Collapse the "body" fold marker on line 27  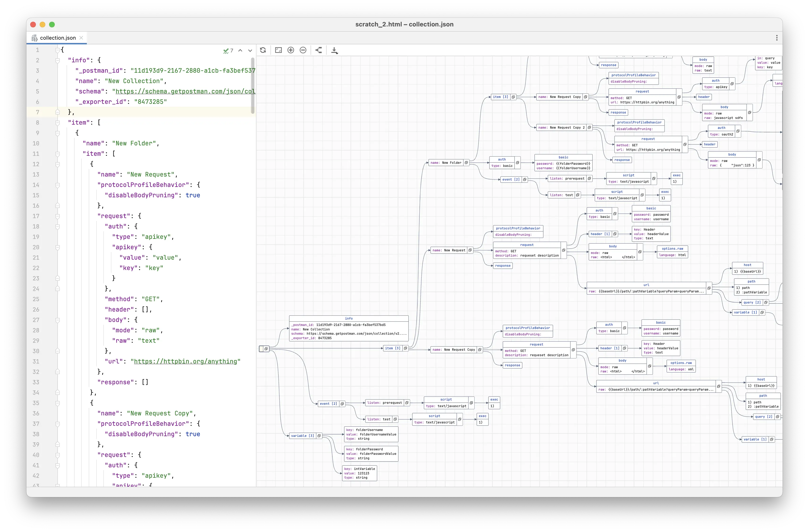click(x=57, y=320)
